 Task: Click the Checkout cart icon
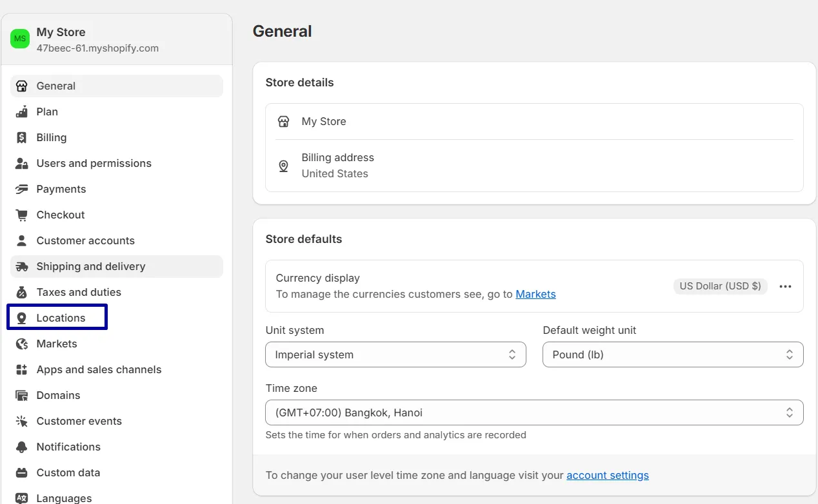point(22,215)
